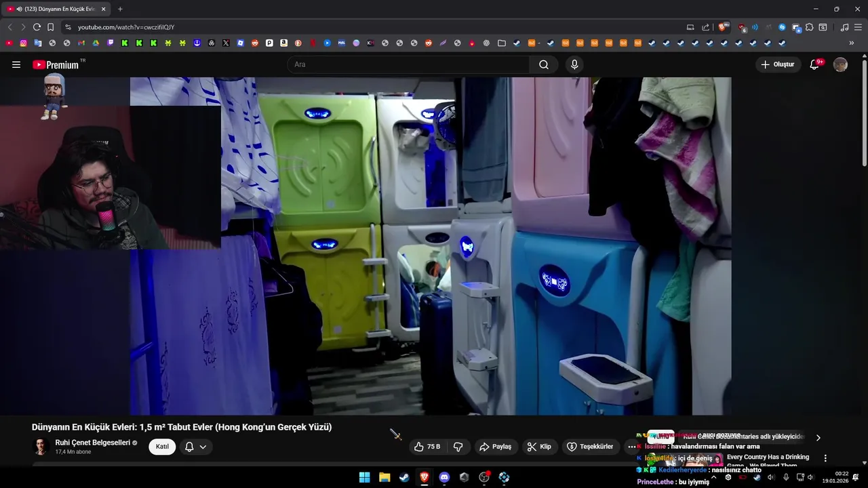Open Ruhi Çenet channel avatar

coord(41,447)
